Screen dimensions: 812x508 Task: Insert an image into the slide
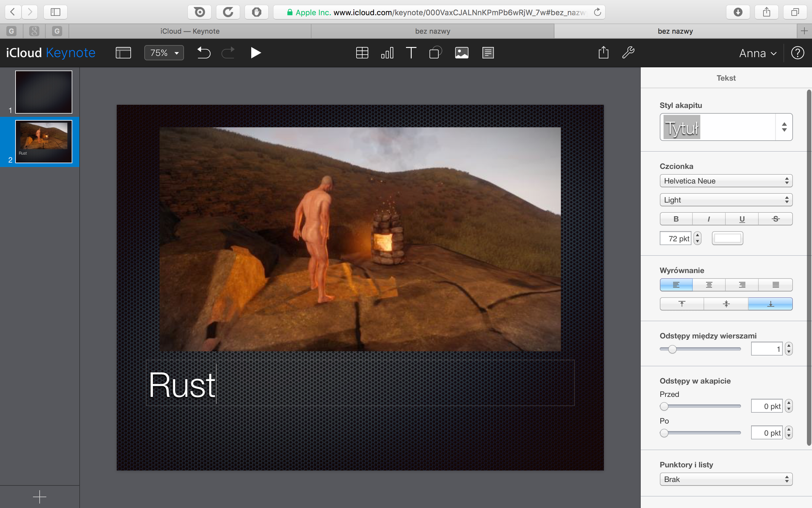pyautogui.click(x=462, y=53)
